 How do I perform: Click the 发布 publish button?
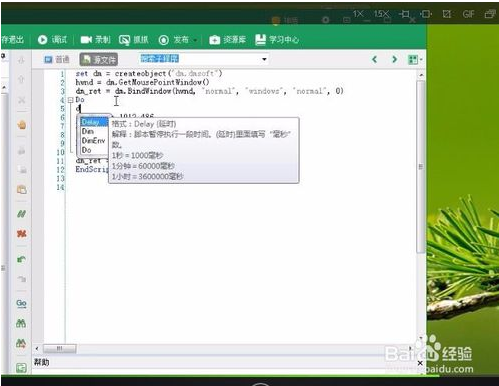[x=174, y=40]
